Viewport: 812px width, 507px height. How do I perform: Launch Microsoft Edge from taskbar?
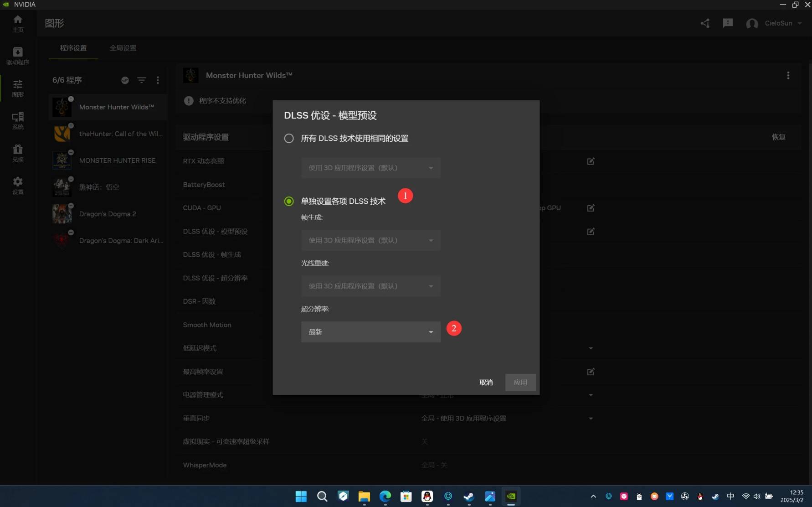pos(385,497)
